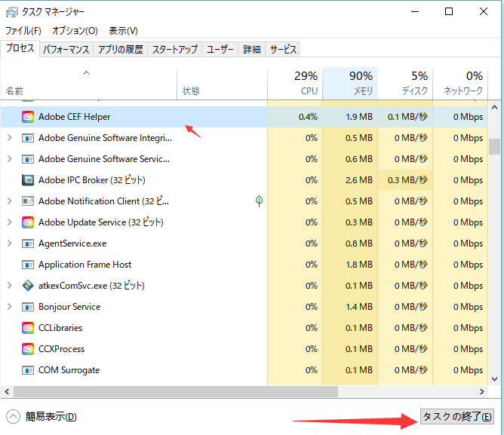The image size is (504, 435).
Task: Click the horizontal scrollbar right arrow
Action: coord(482,391)
